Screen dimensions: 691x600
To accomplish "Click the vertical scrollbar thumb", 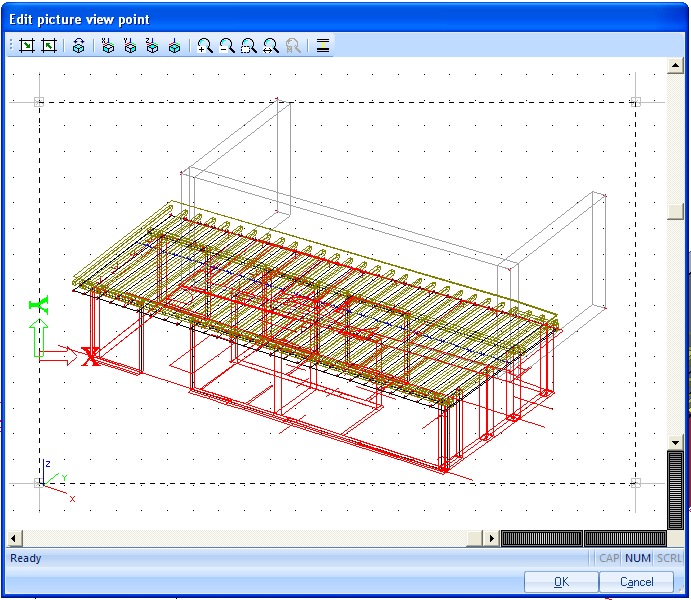I will 675,211.
